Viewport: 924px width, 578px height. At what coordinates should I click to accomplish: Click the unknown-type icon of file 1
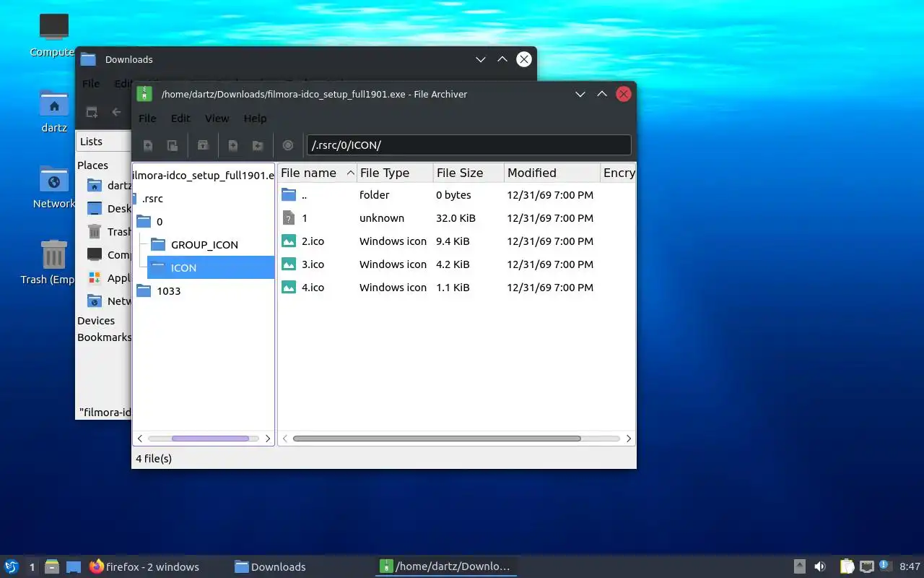point(289,217)
